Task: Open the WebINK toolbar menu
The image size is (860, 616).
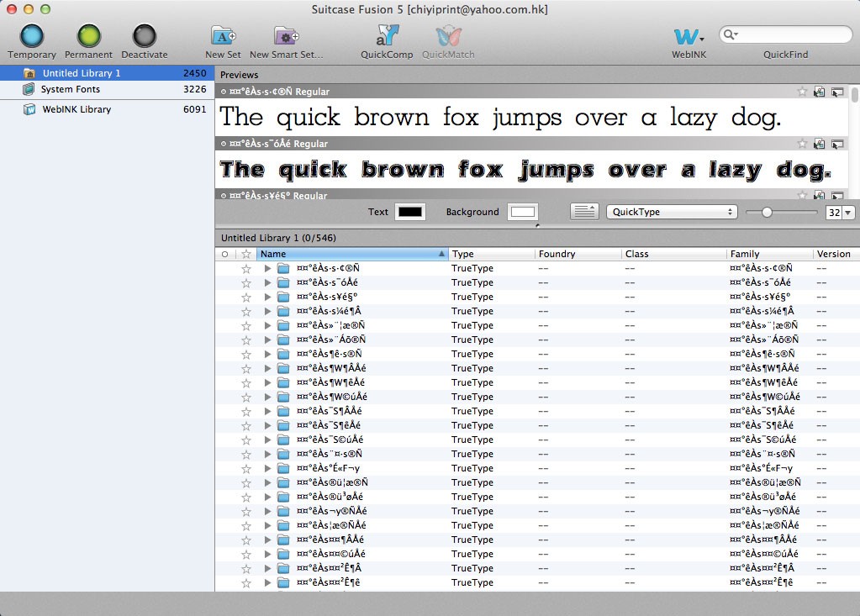Action: click(x=689, y=42)
